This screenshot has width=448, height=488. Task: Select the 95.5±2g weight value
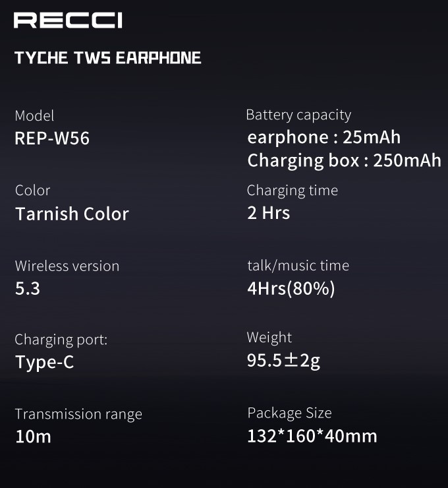click(283, 361)
